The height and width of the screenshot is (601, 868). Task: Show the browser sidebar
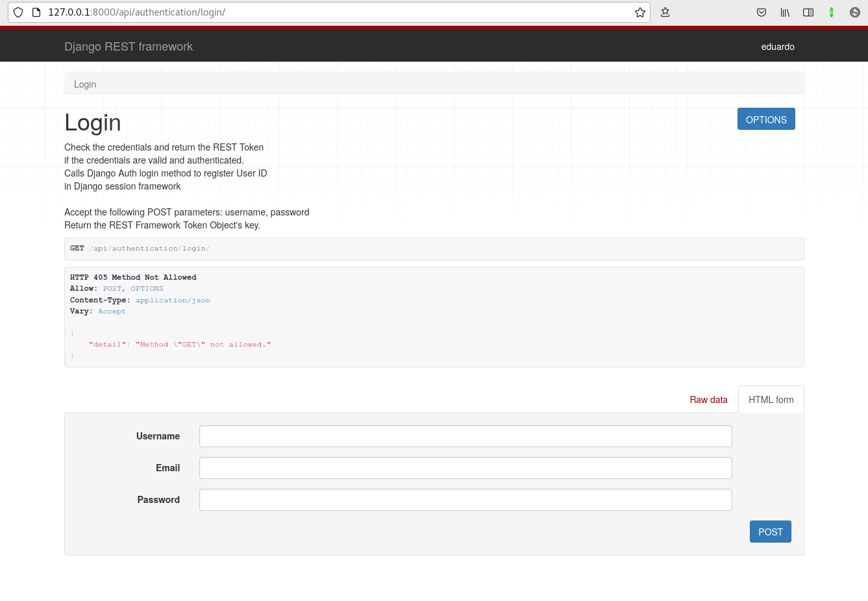point(808,12)
